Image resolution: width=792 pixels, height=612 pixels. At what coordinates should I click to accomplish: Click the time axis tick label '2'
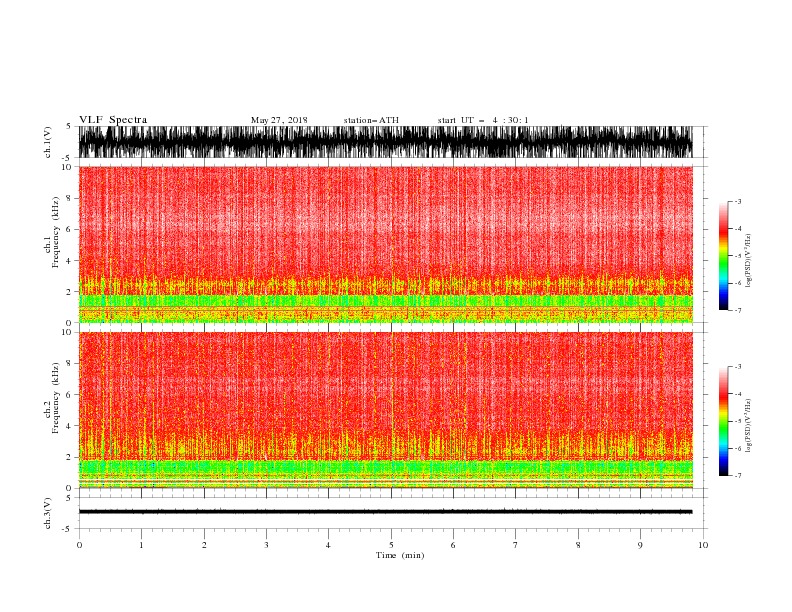(x=204, y=545)
